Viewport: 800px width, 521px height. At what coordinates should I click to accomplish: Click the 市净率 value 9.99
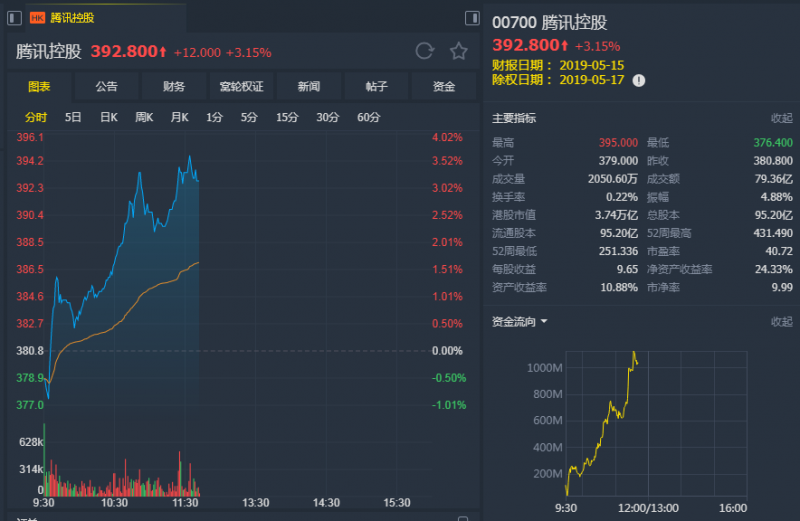click(x=782, y=287)
